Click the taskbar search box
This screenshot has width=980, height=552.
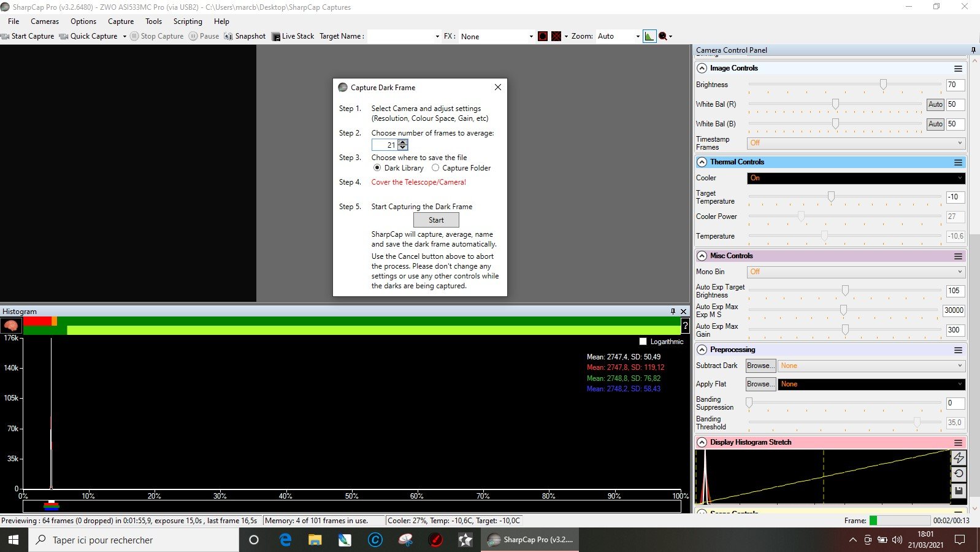pyautogui.click(x=133, y=540)
